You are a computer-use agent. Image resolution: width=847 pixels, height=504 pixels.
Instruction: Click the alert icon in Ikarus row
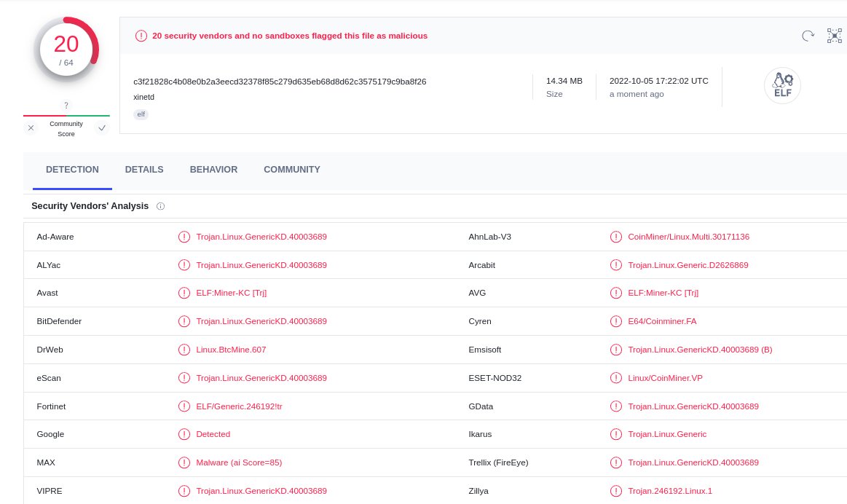616,434
